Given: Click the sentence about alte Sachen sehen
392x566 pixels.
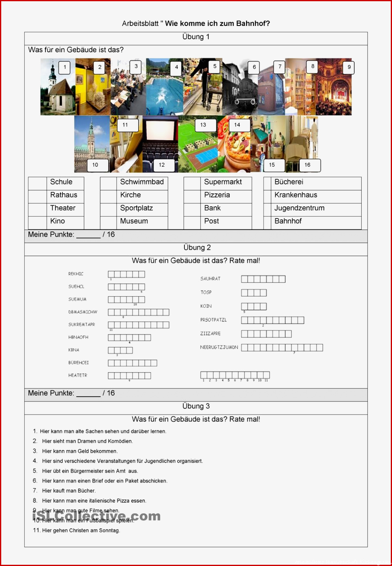Looking at the screenshot, I should (x=103, y=431).
